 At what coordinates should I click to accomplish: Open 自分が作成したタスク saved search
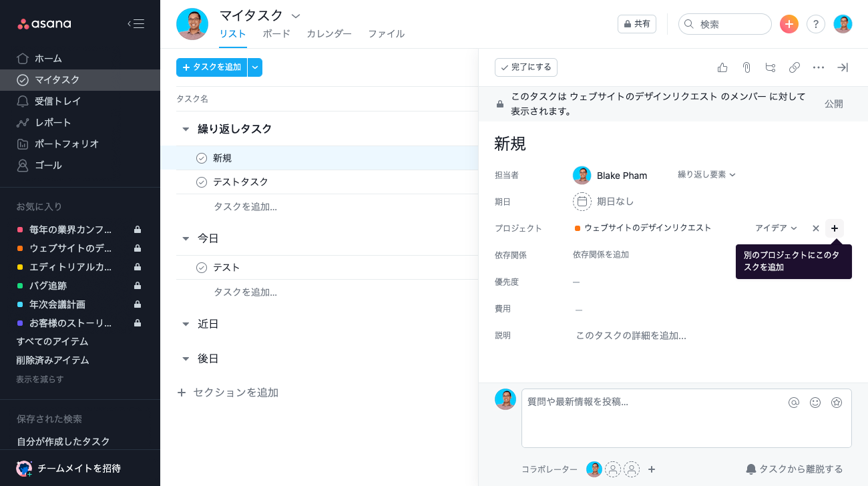point(63,442)
